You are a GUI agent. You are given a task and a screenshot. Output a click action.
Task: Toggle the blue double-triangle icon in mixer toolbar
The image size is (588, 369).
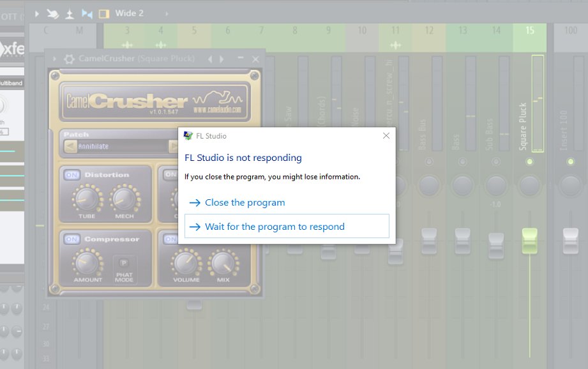[87, 14]
